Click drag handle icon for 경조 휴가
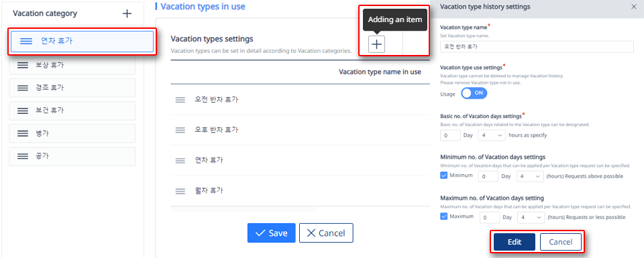644x258 pixels. coord(23,88)
